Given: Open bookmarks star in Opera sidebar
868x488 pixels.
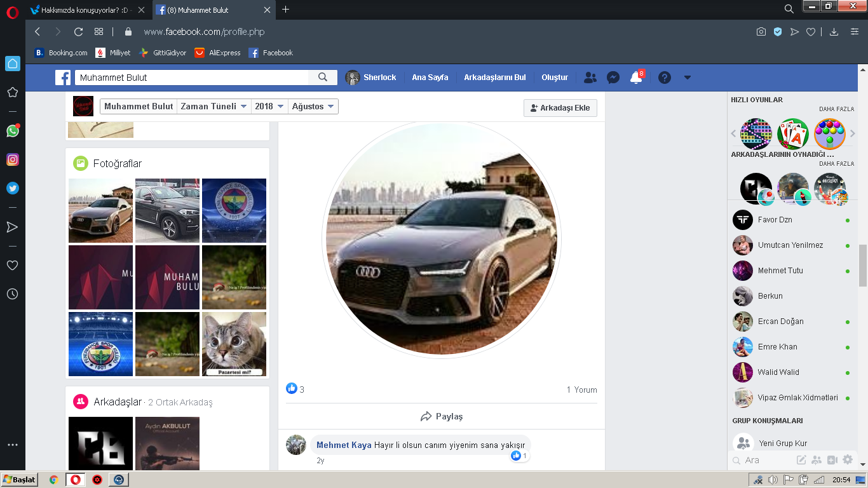Looking at the screenshot, I should click(x=13, y=92).
